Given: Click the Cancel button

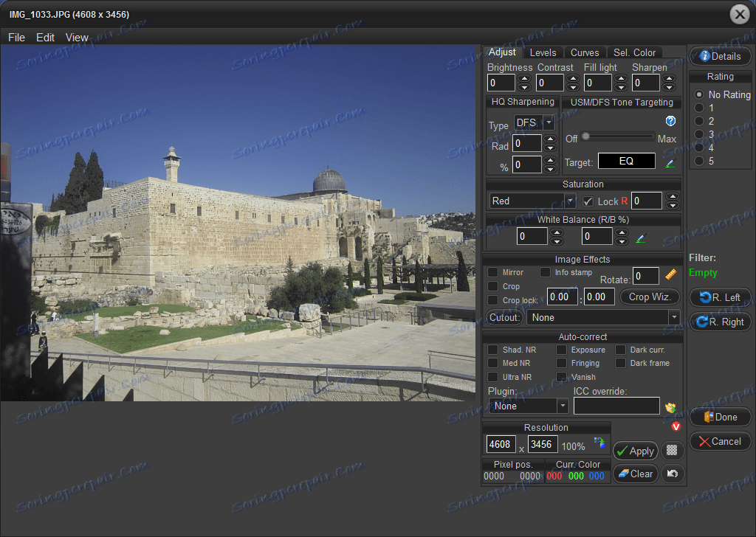Looking at the screenshot, I should (x=720, y=441).
